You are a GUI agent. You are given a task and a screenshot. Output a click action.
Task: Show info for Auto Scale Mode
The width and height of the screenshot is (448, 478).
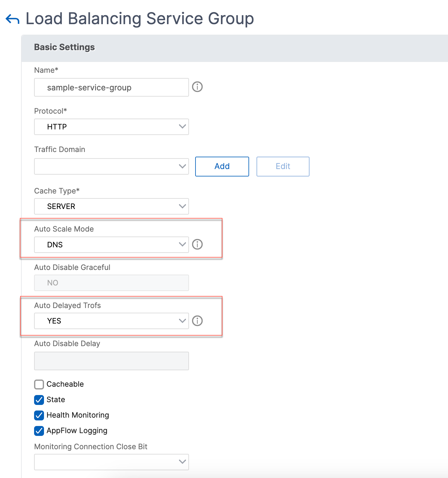click(x=197, y=244)
